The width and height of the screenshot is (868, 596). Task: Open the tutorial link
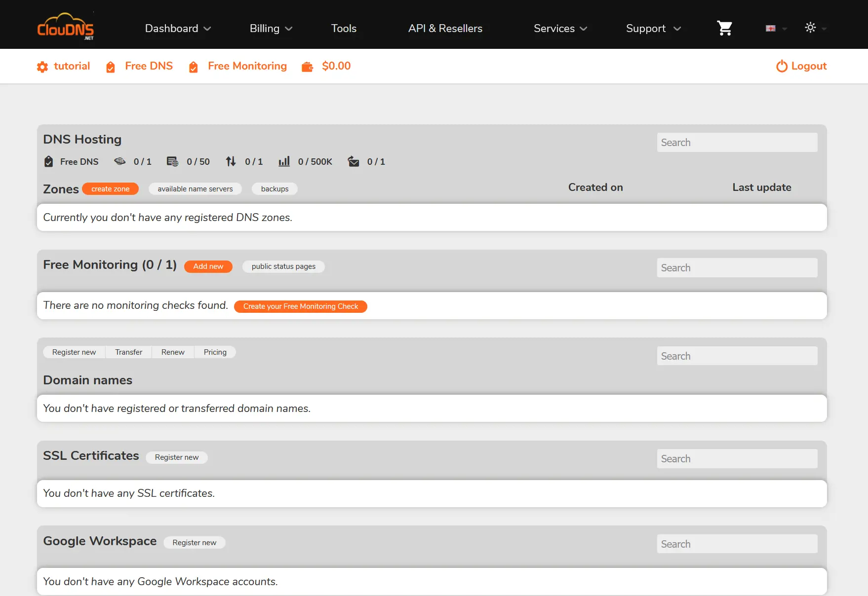tap(72, 66)
